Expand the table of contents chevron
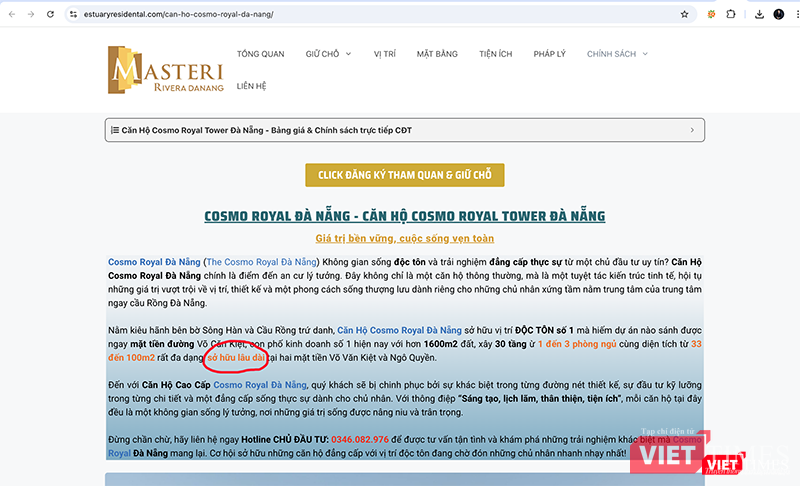The image size is (800, 486). [x=692, y=130]
